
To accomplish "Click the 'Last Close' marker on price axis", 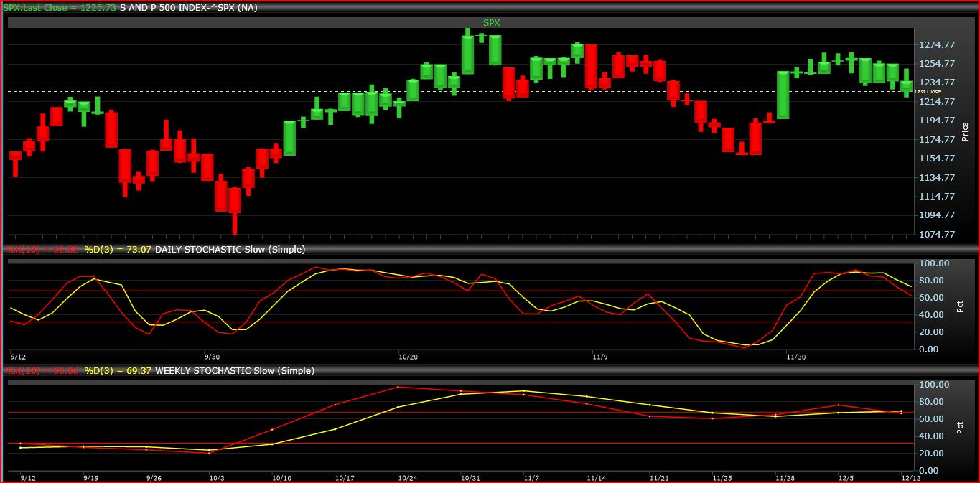I will coord(928,92).
